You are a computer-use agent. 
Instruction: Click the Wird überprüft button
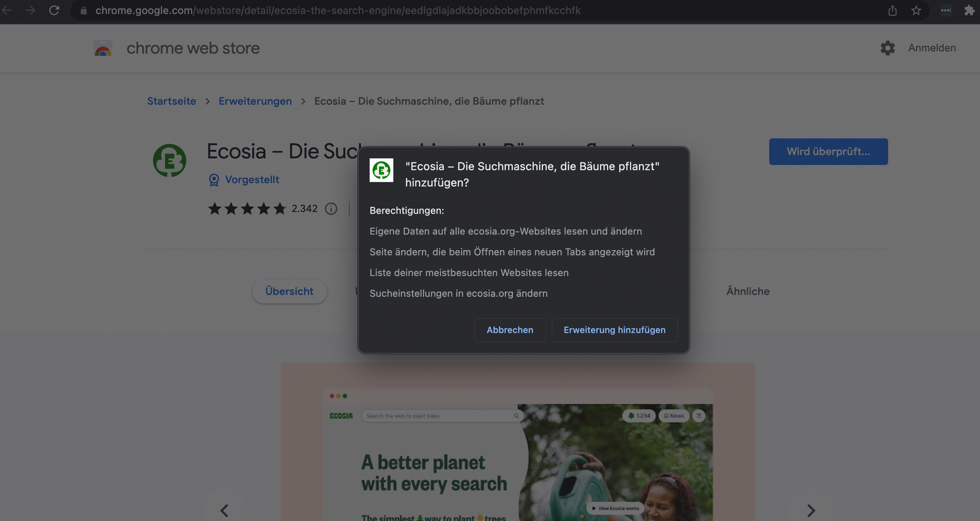829,152
